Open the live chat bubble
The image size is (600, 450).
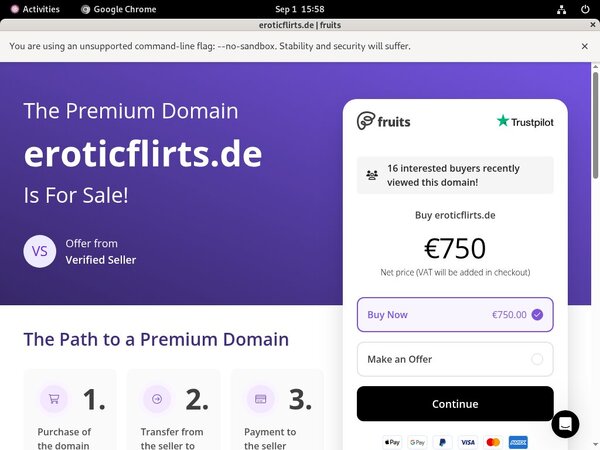coord(565,424)
